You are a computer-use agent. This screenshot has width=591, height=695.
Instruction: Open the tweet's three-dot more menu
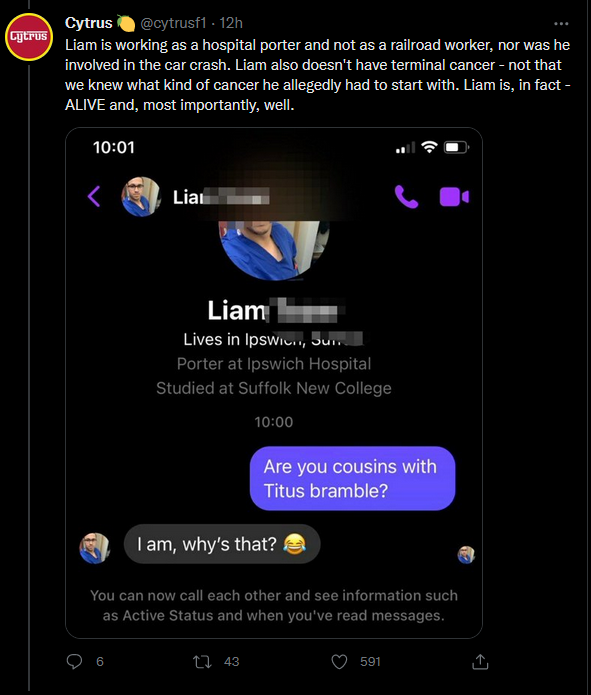click(x=561, y=24)
